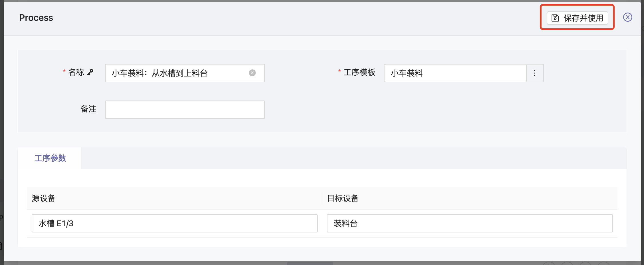Select the 装料台 target device field
This screenshot has height=265, width=644.
pos(469,223)
